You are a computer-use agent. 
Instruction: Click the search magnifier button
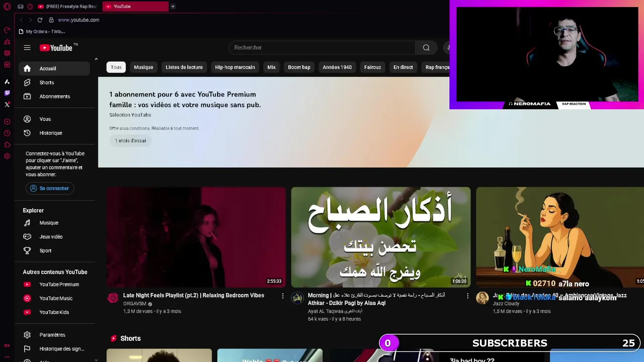coord(426,48)
